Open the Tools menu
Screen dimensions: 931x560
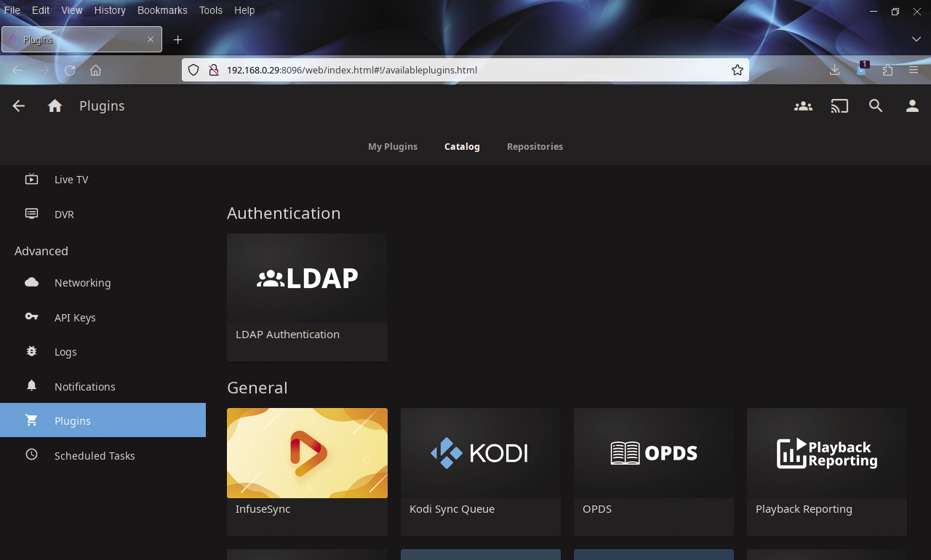pyautogui.click(x=211, y=10)
